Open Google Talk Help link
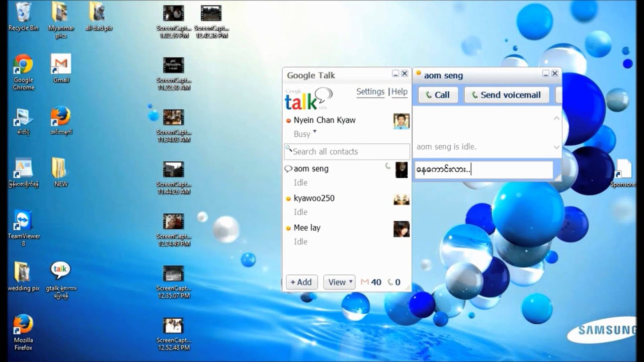Image resolution: width=644 pixels, height=362 pixels. pos(399,92)
